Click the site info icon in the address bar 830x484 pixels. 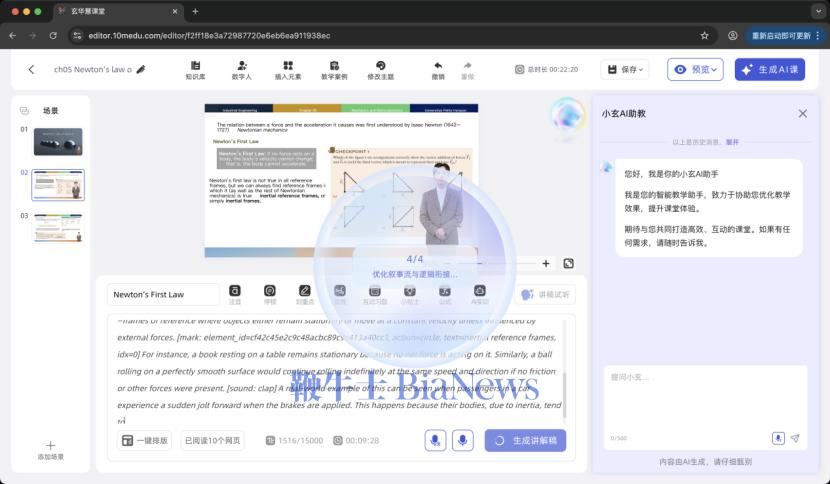[77, 35]
